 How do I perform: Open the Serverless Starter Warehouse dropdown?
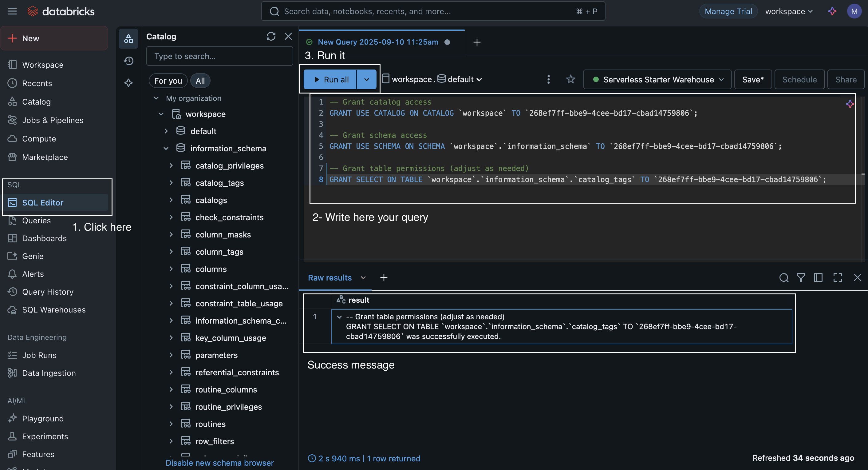[x=657, y=79]
